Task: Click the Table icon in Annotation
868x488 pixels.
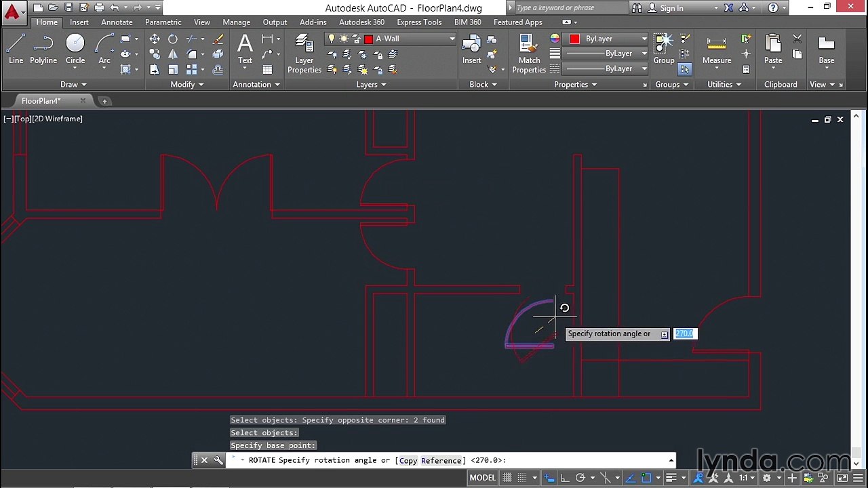Action: 267,70
